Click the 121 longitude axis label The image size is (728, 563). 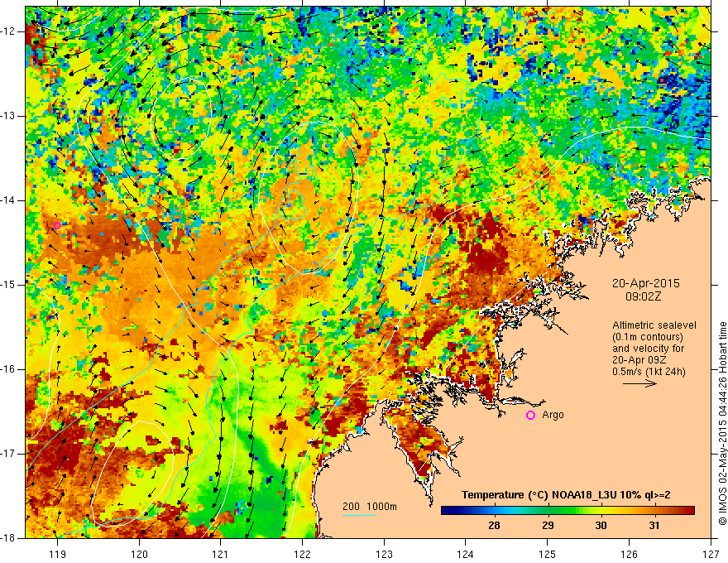[x=221, y=554]
